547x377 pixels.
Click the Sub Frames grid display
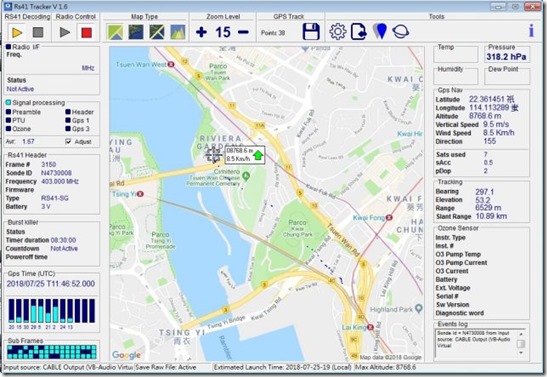pyautogui.click(x=51, y=352)
